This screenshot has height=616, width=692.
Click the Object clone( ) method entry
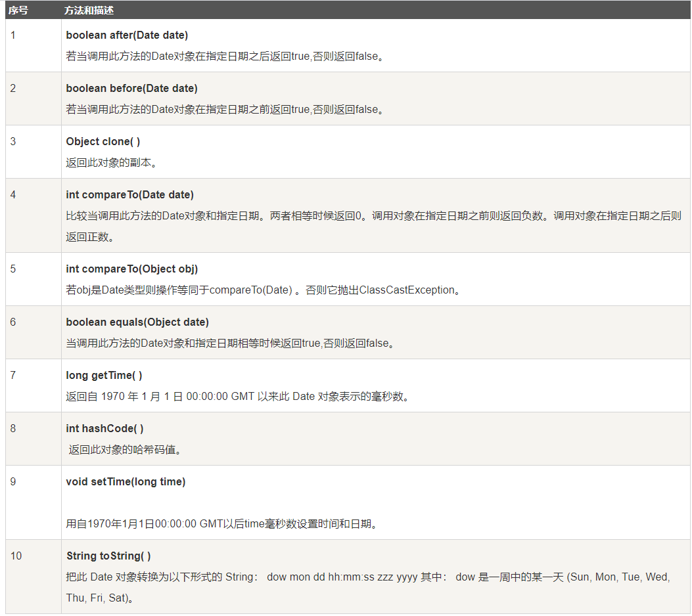(102, 141)
